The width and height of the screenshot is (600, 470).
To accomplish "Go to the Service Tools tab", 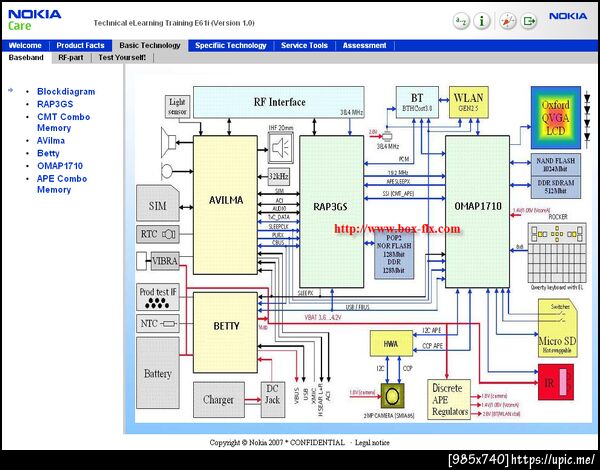I will 304,46.
